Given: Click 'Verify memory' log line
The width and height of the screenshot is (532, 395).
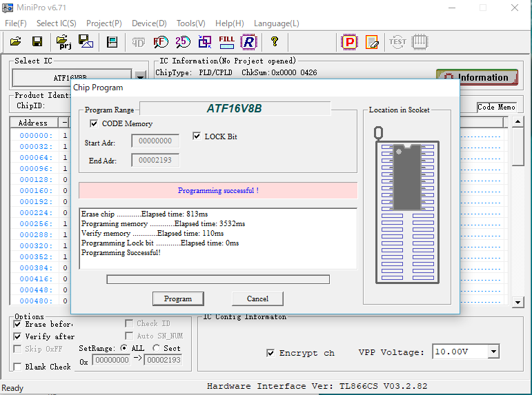Looking at the screenshot, I should tap(152, 233).
